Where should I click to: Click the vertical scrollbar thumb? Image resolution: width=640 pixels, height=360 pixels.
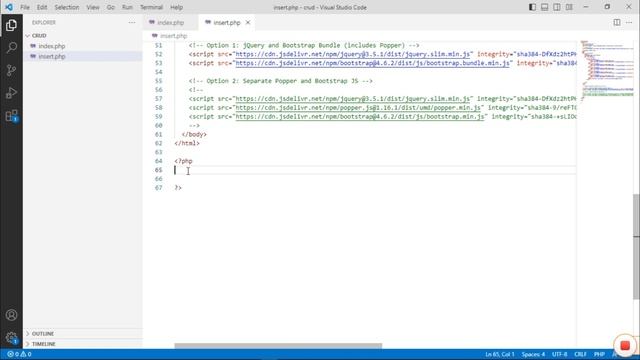pyautogui.click(x=636, y=247)
